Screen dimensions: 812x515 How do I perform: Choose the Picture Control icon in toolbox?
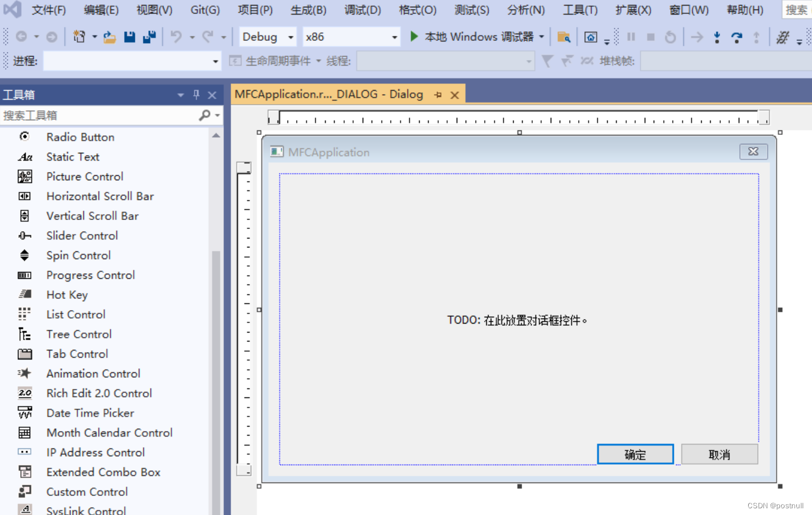click(25, 176)
